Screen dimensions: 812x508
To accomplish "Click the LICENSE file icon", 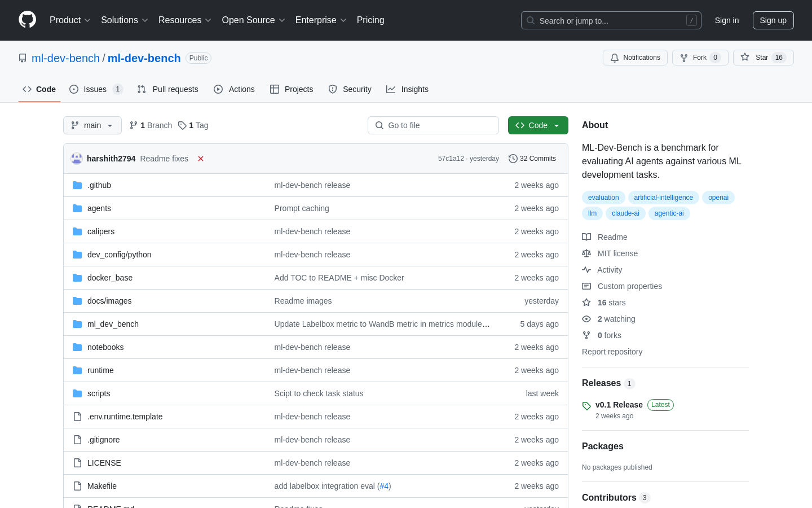I will (77, 463).
